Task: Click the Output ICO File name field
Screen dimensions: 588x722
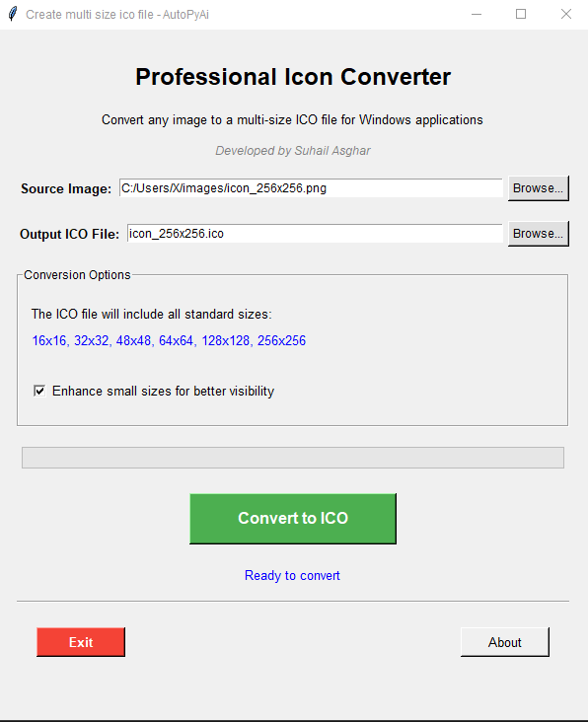Action: coord(315,234)
